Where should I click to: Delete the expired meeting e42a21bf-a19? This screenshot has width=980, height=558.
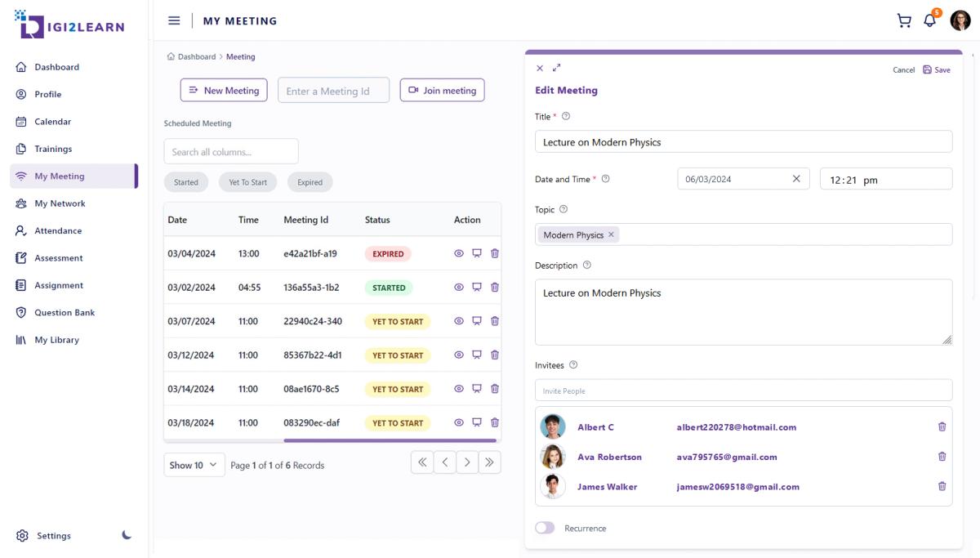(495, 253)
